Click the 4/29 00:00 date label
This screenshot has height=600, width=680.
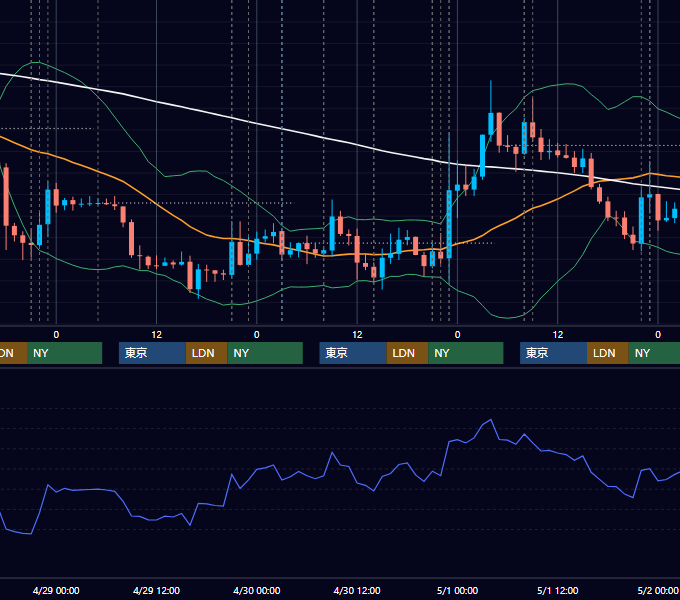tap(56, 590)
